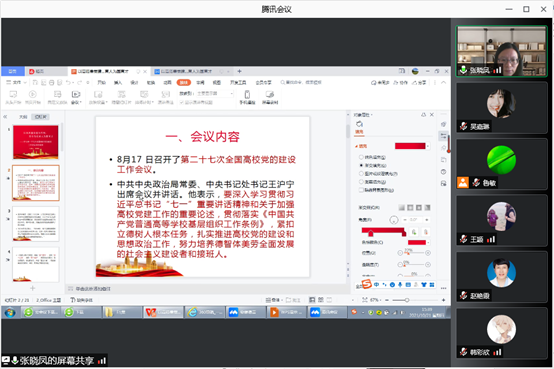Select the first fill radio option
554x369 pixels.
[361, 157]
